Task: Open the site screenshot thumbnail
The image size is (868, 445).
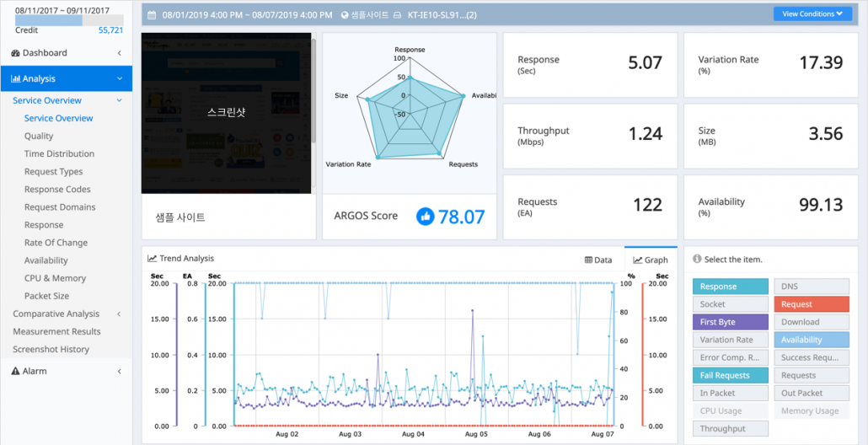Action: (226, 112)
